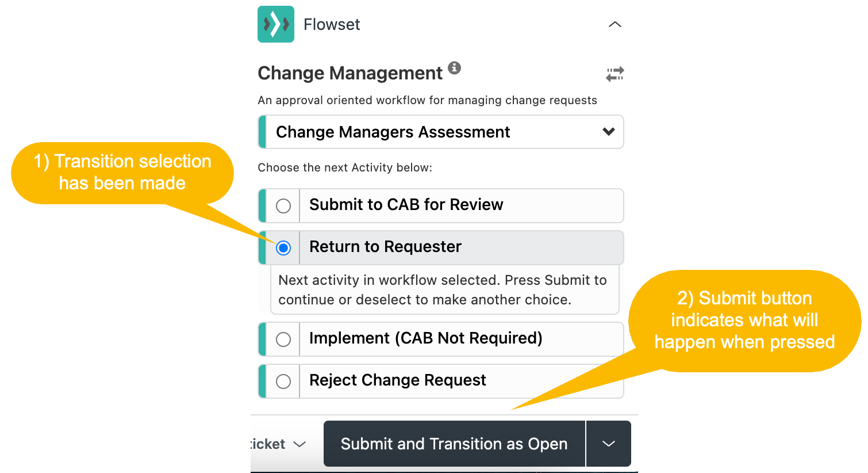Click the Return to Requester option label
The height and width of the screenshot is (473, 868).
coord(385,247)
